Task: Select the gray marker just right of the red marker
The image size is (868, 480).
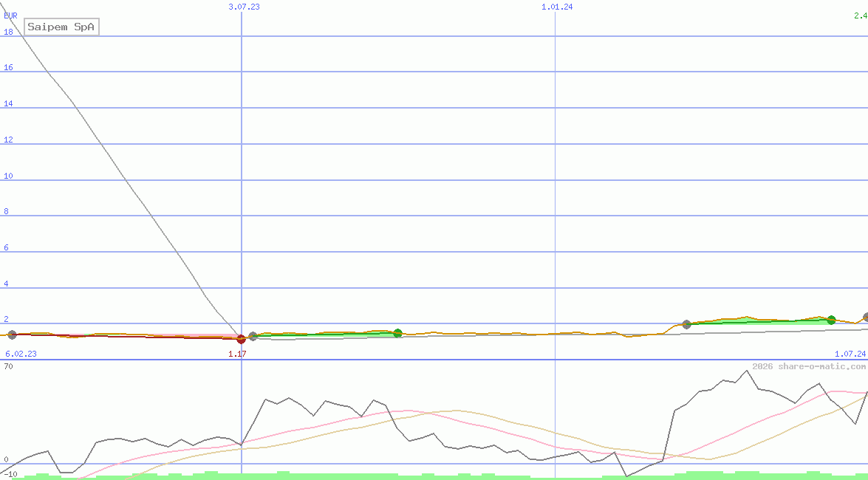Action: pos(253,336)
